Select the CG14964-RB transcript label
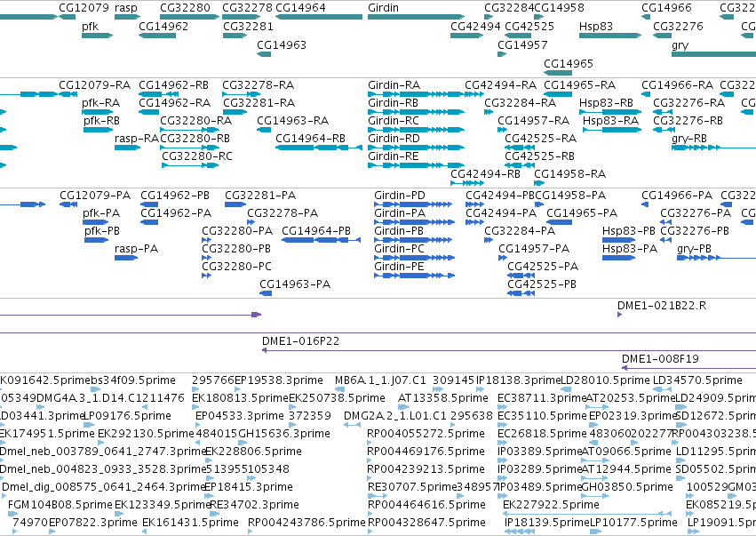Screen dimensions: 756x536 [x=311, y=139]
